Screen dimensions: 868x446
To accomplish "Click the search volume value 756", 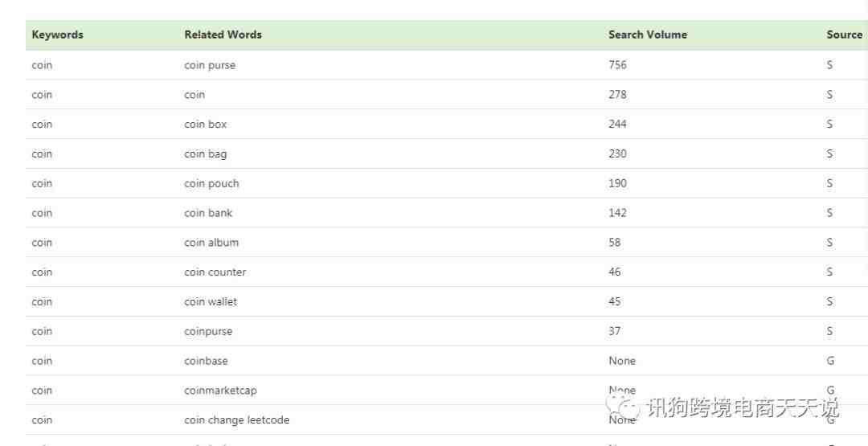I will (617, 65).
